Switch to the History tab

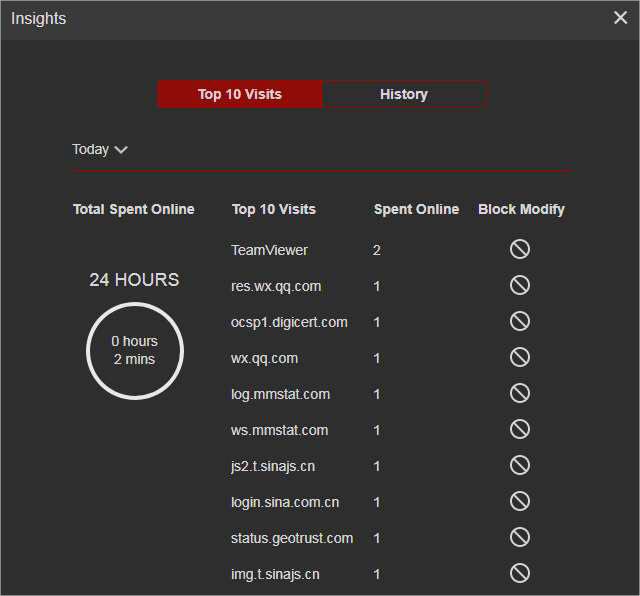click(x=404, y=94)
